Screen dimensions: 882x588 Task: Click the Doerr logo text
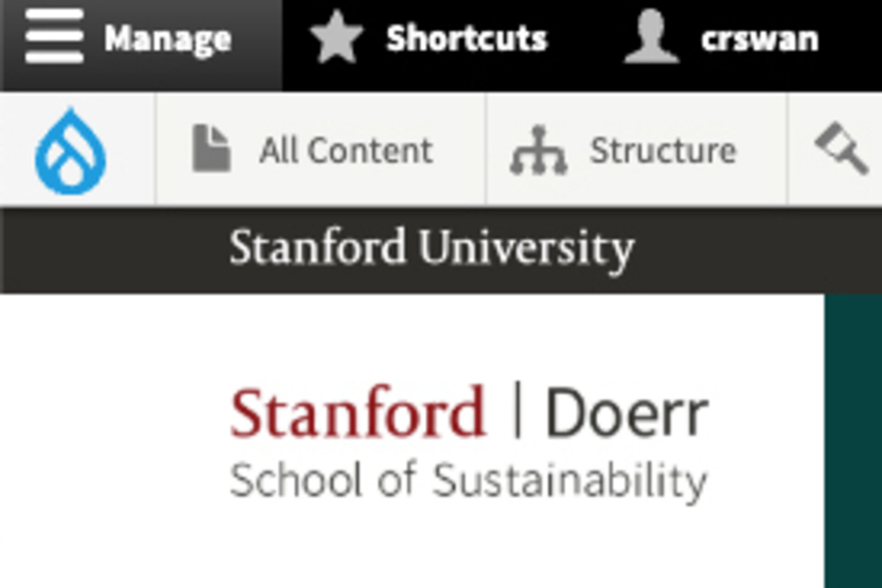coord(627,413)
